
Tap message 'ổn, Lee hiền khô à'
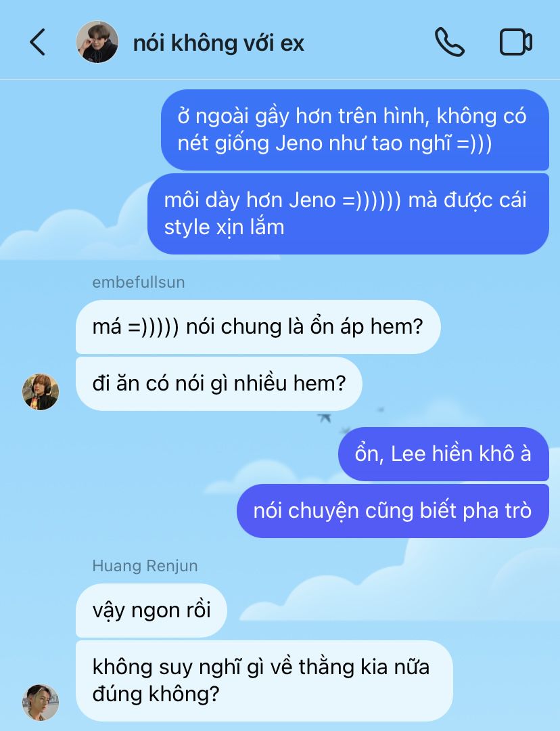pyautogui.click(x=444, y=453)
